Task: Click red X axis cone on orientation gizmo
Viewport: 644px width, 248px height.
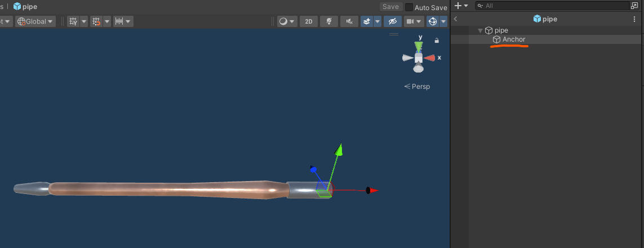Action: coord(429,58)
